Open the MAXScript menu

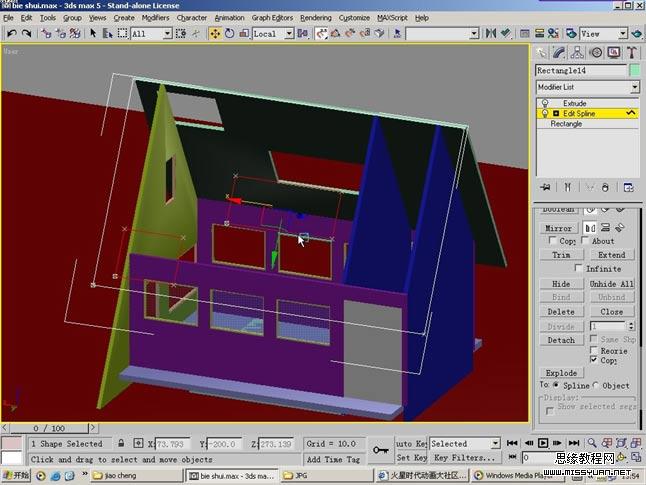coord(392,18)
